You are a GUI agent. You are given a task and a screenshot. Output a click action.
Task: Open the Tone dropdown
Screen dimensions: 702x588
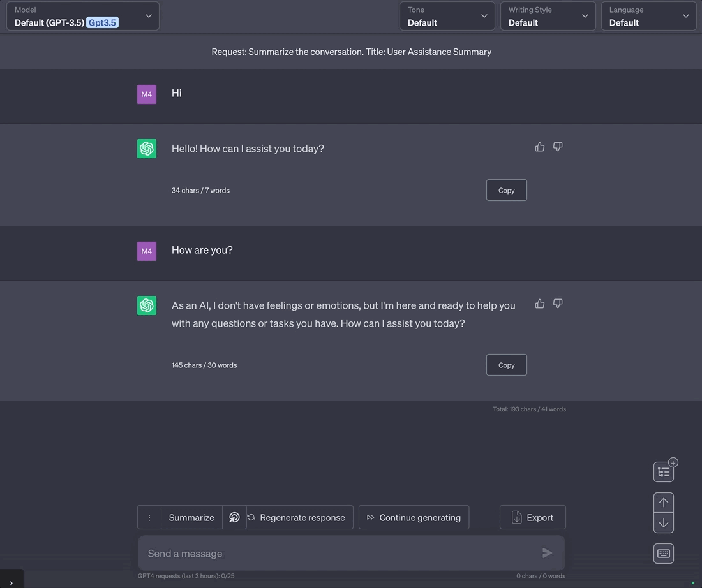[447, 16]
